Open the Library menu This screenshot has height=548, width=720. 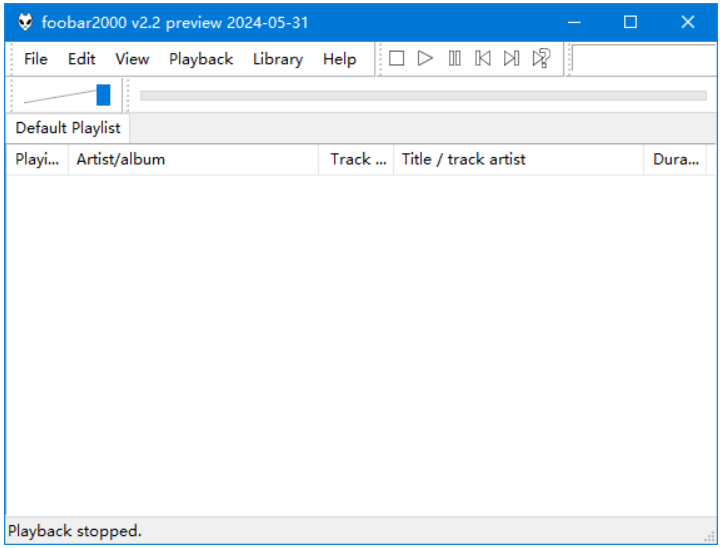pyautogui.click(x=278, y=59)
